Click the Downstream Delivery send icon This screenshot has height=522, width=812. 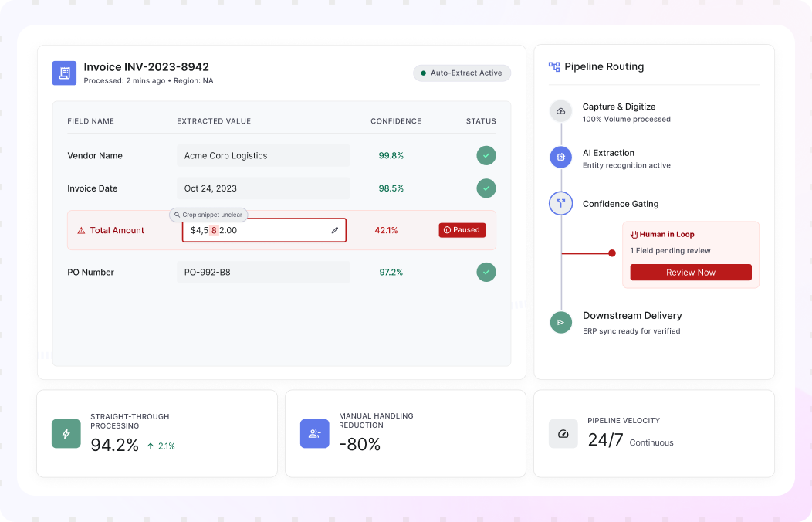point(561,322)
